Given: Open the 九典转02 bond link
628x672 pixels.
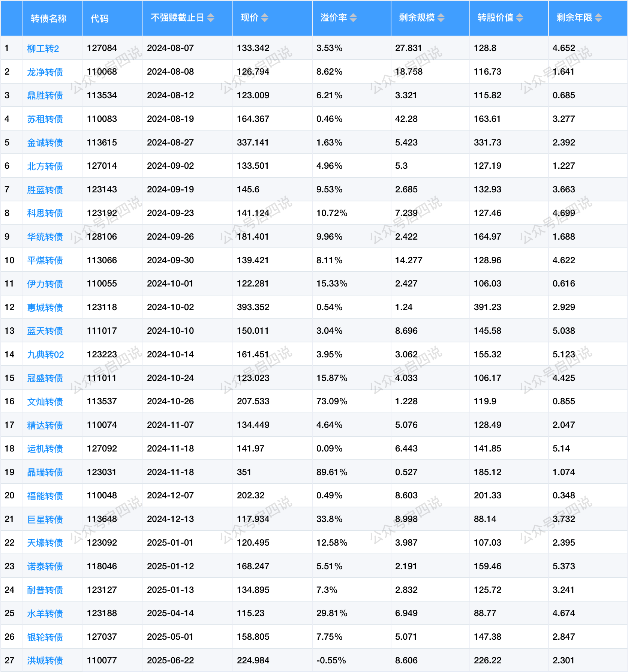Looking at the screenshot, I should [x=45, y=355].
